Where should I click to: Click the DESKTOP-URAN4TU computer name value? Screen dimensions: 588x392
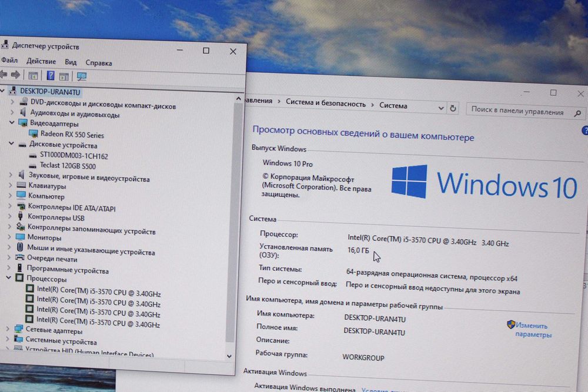[x=375, y=319]
